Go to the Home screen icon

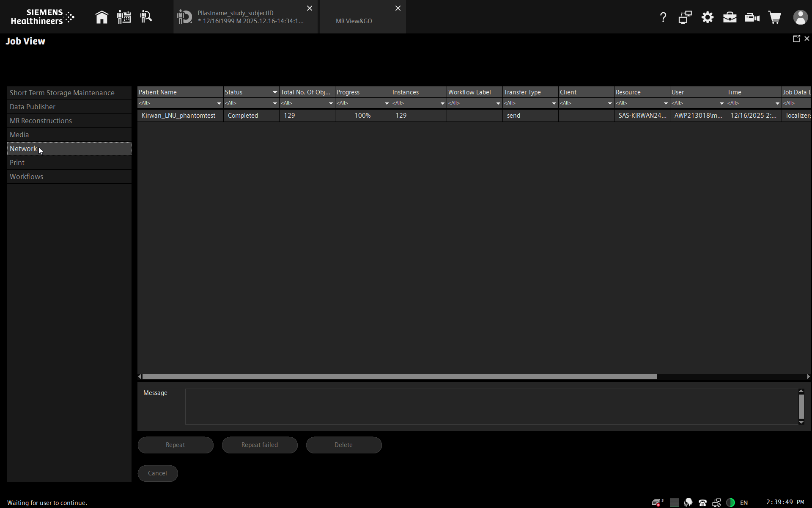click(x=101, y=17)
